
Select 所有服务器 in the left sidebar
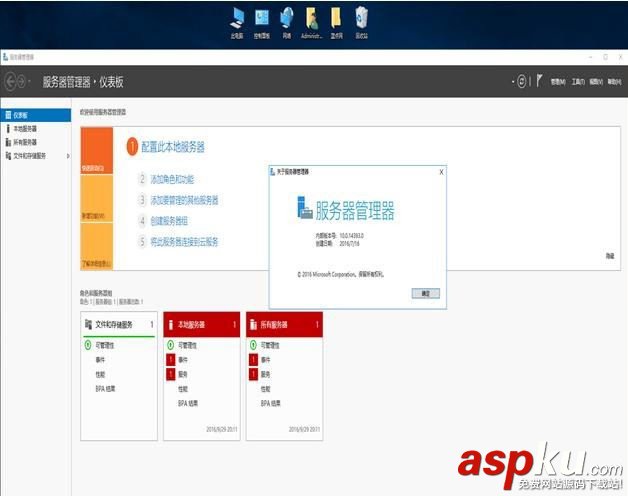(x=36, y=142)
